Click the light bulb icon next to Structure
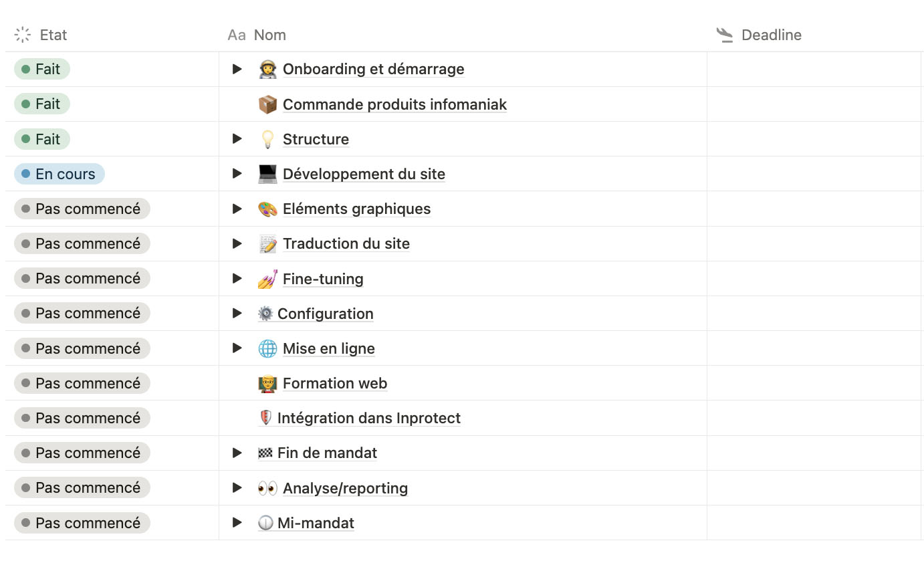924x567 pixels. pos(267,139)
